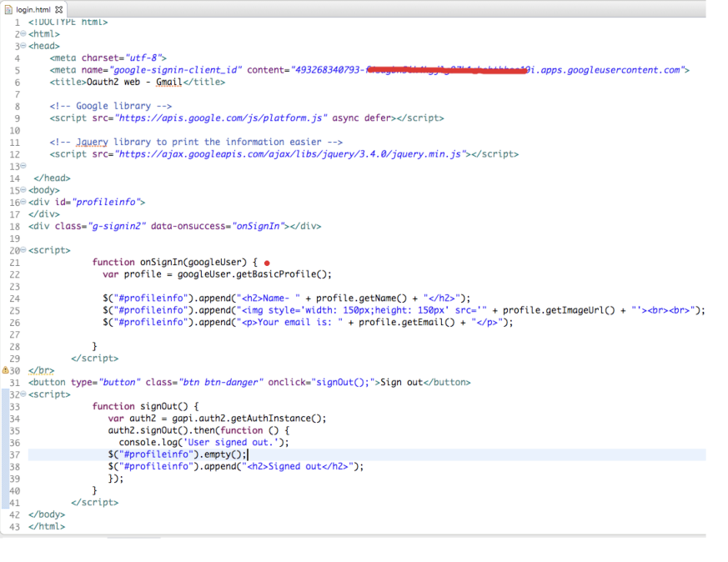Click line number 37 in the gutter
The width and height of the screenshot is (728, 562).
15,454
